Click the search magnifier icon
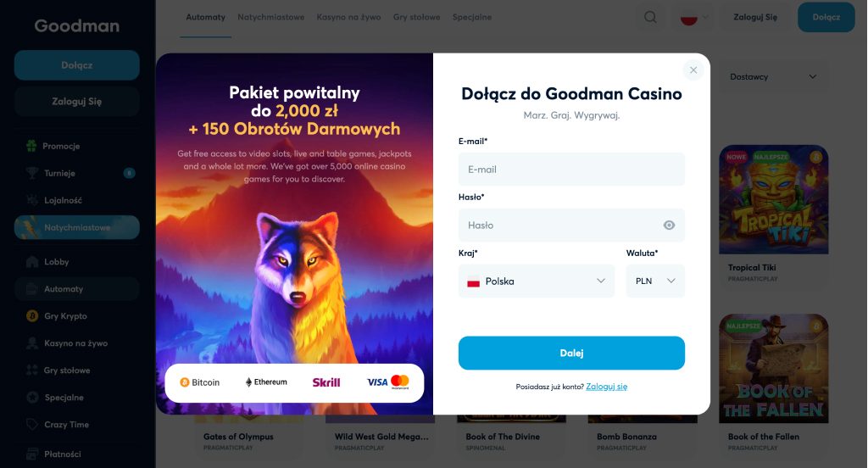This screenshot has width=868, height=468. pos(650,17)
